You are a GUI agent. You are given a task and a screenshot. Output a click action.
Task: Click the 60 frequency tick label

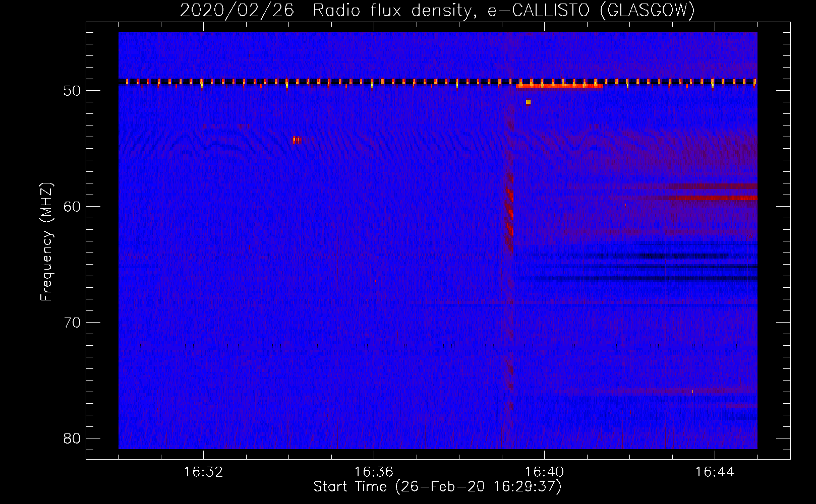(x=72, y=207)
